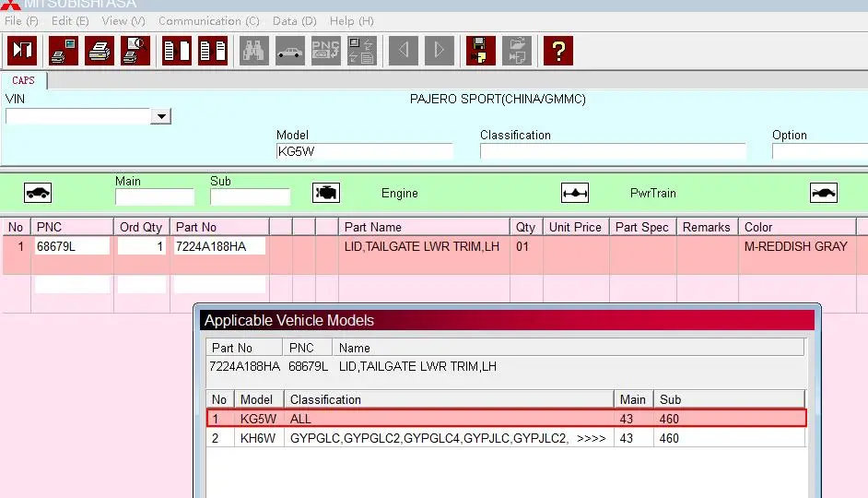Click the binoculars search icon
Screen dimensions: 868x498
[254, 51]
